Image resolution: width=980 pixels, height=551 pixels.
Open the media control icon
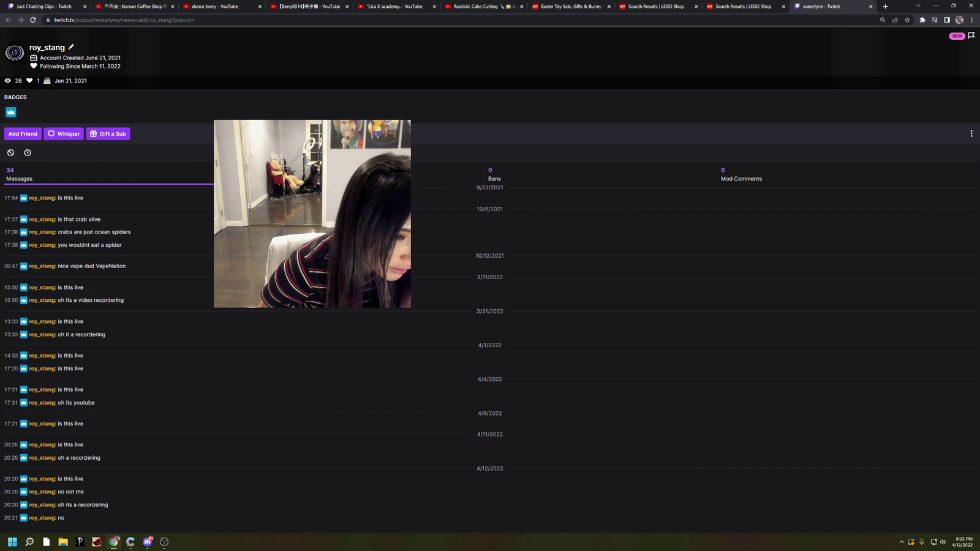point(935,20)
